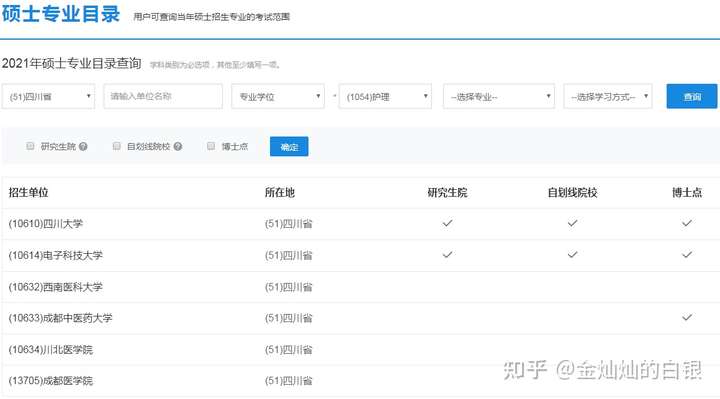Click the 硕士专业目录 page title
Screen dimensions: 720x399
point(61,13)
